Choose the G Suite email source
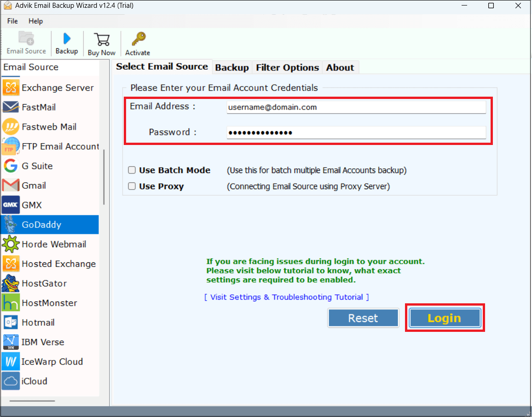This screenshot has width=532, height=417. [x=37, y=166]
